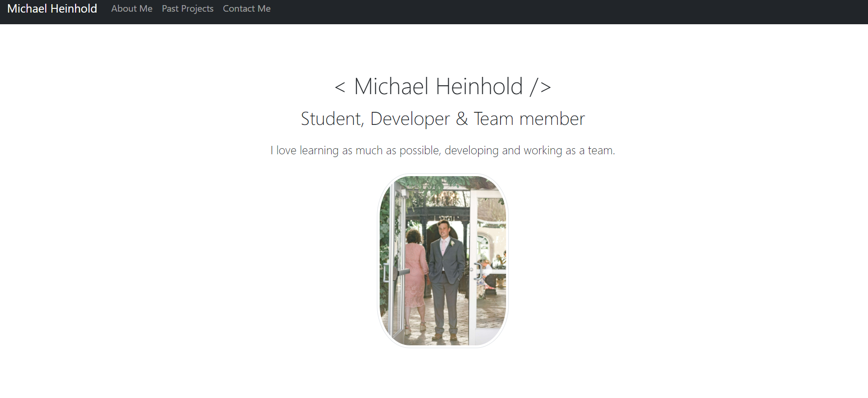The width and height of the screenshot is (868, 398).
Task: Select Contact Me in the navigation bar
Action: click(247, 9)
